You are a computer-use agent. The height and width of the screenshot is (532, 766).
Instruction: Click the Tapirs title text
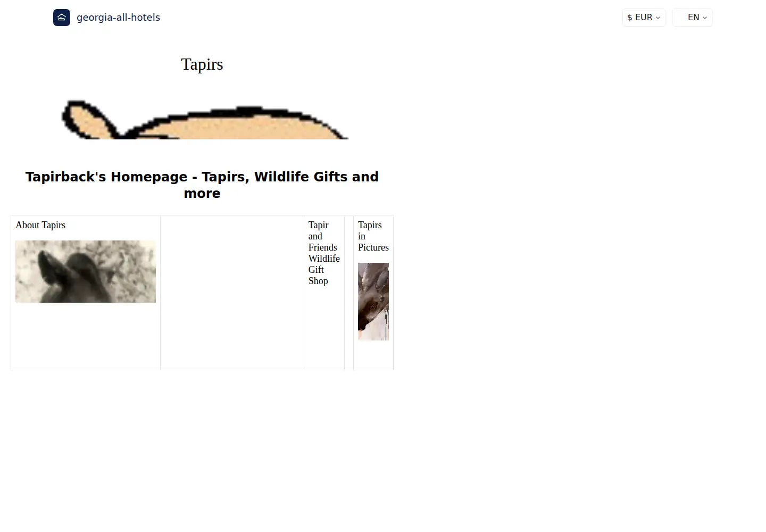(202, 64)
